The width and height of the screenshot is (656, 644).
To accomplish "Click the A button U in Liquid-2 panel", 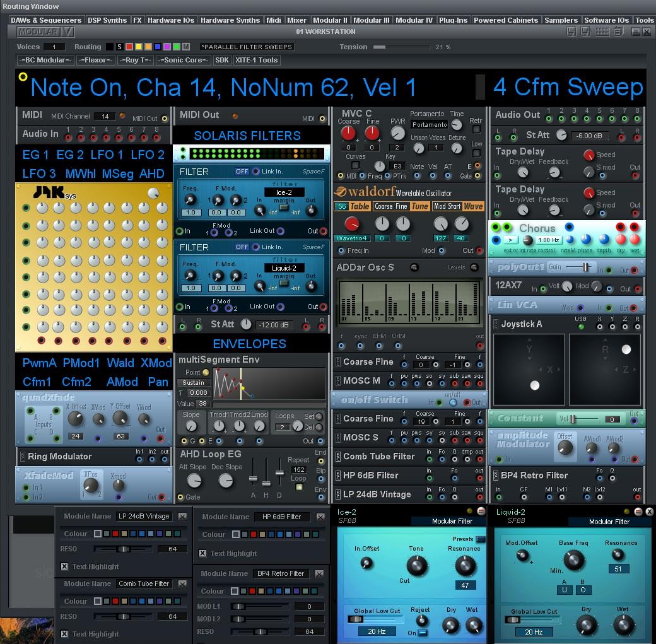I will [565, 590].
